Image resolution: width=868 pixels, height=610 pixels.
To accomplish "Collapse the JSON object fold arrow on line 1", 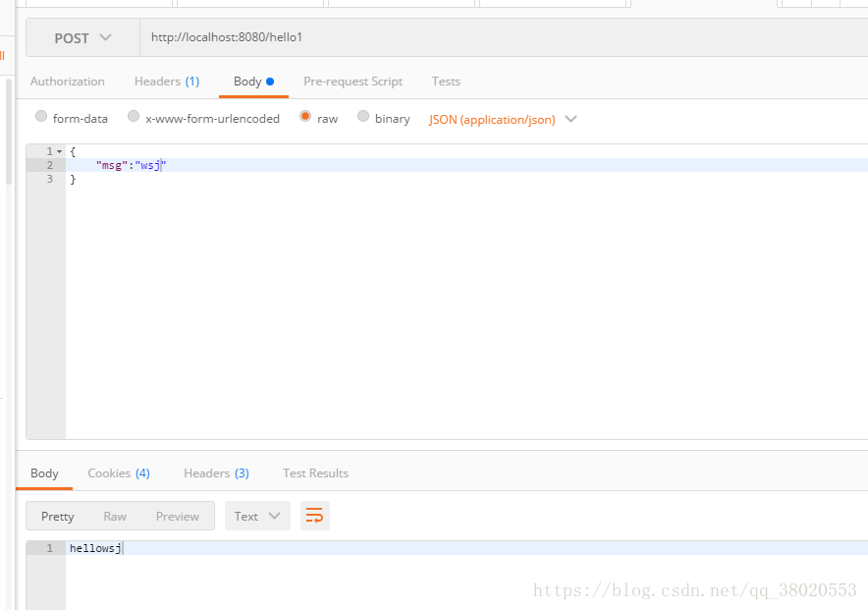I will 59,151.
